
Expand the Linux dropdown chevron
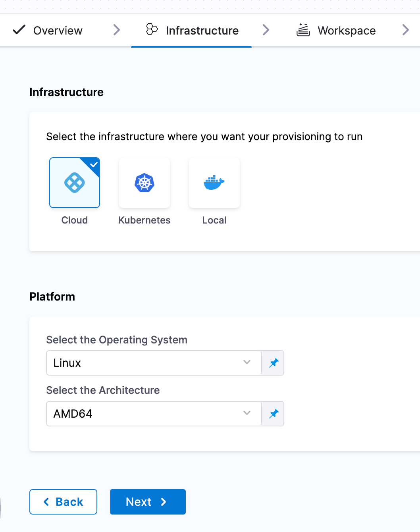pyautogui.click(x=247, y=362)
